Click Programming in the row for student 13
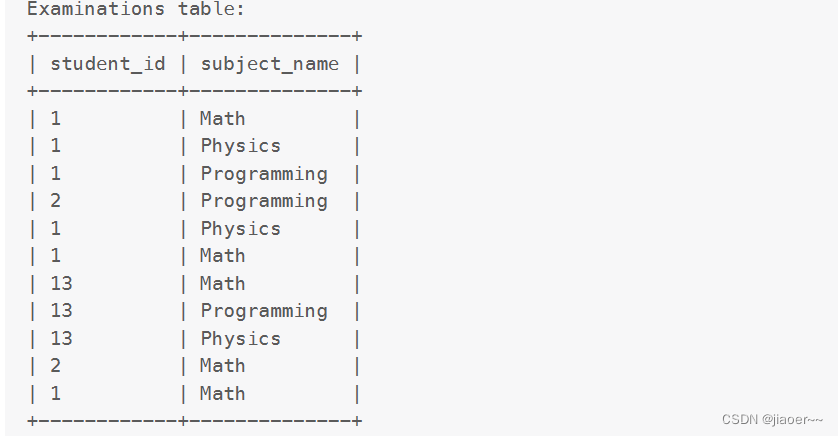The width and height of the screenshot is (838, 436). coord(264,312)
